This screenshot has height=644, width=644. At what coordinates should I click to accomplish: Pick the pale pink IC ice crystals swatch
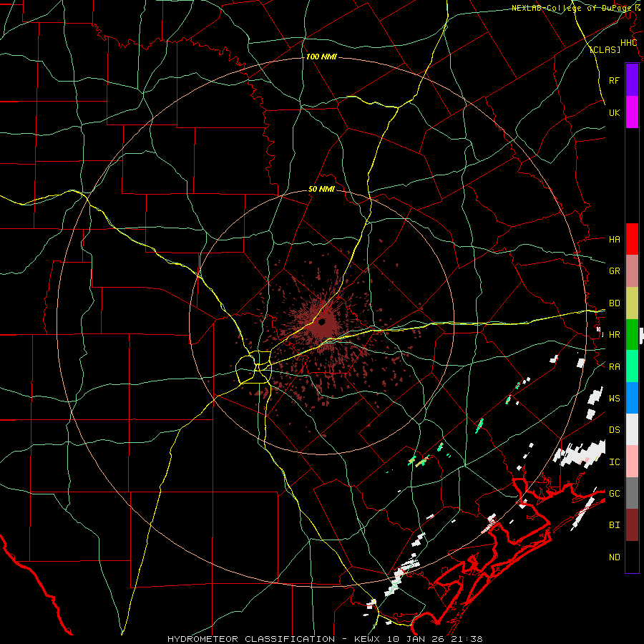[x=632, y=462]
